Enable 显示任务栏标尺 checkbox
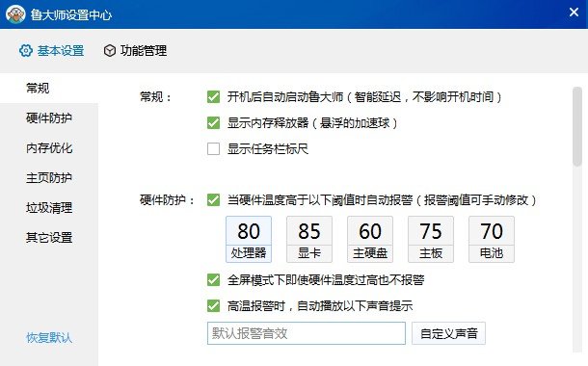The width and height of the screenshot is (588, 366). click(213, 148)
